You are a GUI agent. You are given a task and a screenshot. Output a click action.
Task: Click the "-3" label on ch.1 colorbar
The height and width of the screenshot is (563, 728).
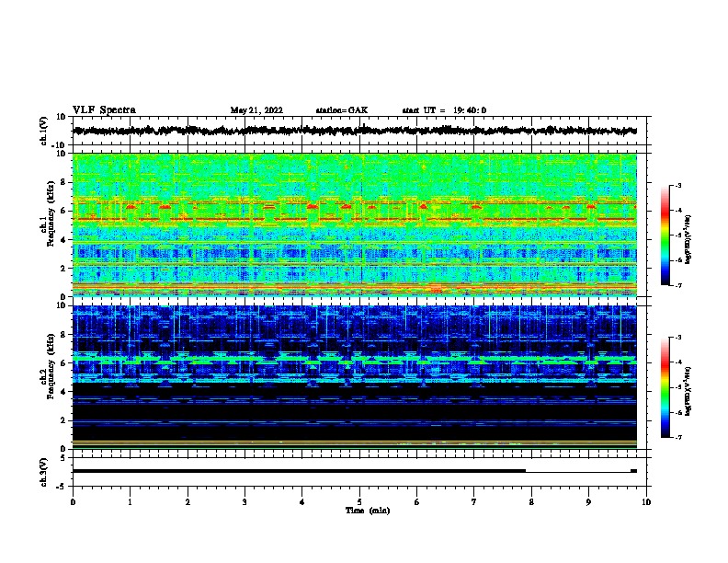click(677, 186)
